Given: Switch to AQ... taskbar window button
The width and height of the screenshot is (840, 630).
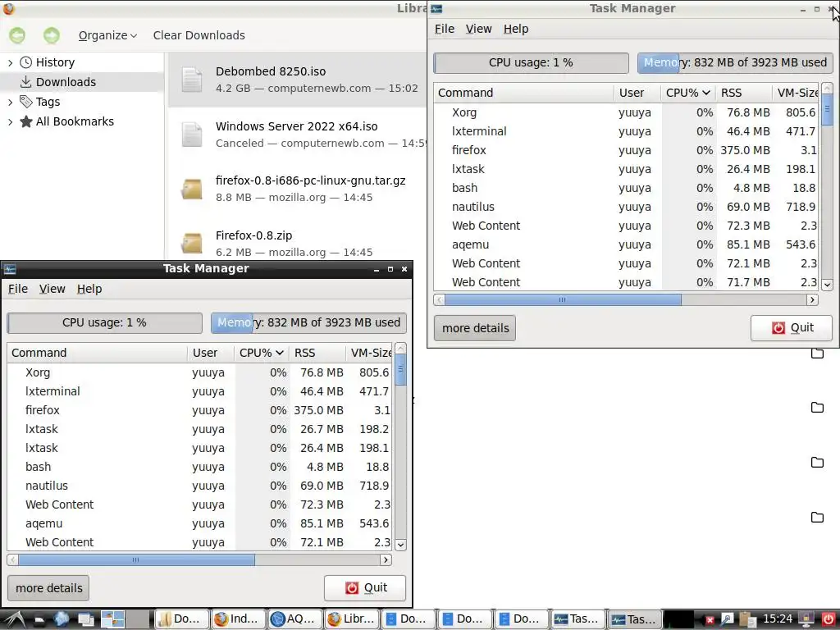Looking at the screenshot, I should click(294, 619).
